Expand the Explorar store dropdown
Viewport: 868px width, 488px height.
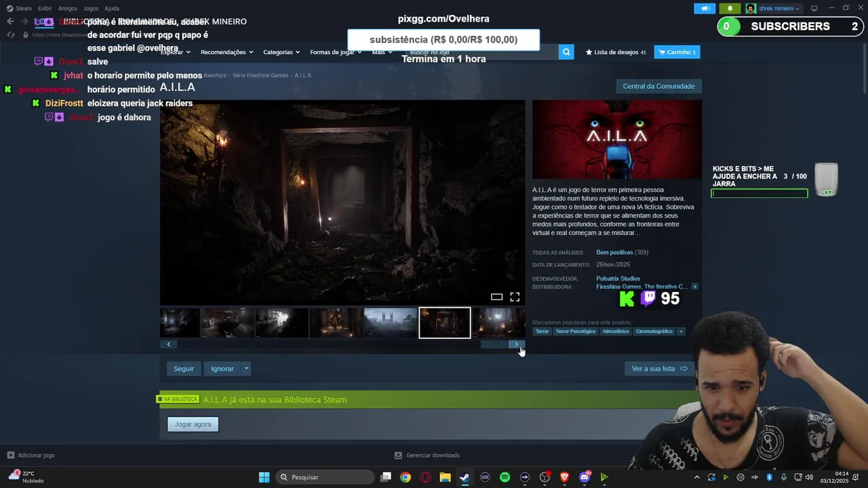click(176, 52)
